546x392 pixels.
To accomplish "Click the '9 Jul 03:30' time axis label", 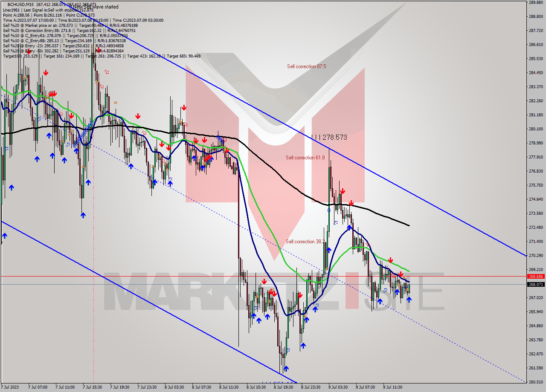I will pyautogui.click(x=338, y=387).
